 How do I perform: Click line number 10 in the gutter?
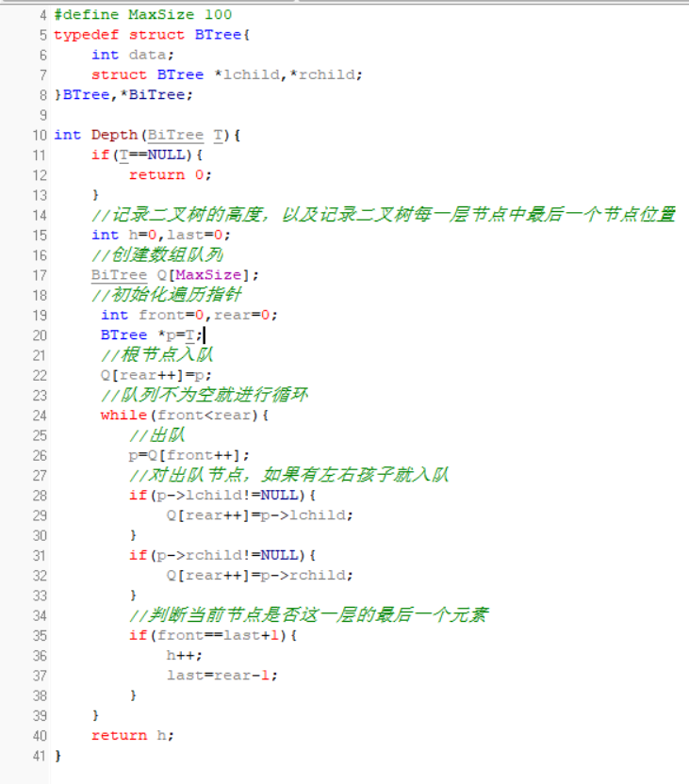click(x=39, y=135)
